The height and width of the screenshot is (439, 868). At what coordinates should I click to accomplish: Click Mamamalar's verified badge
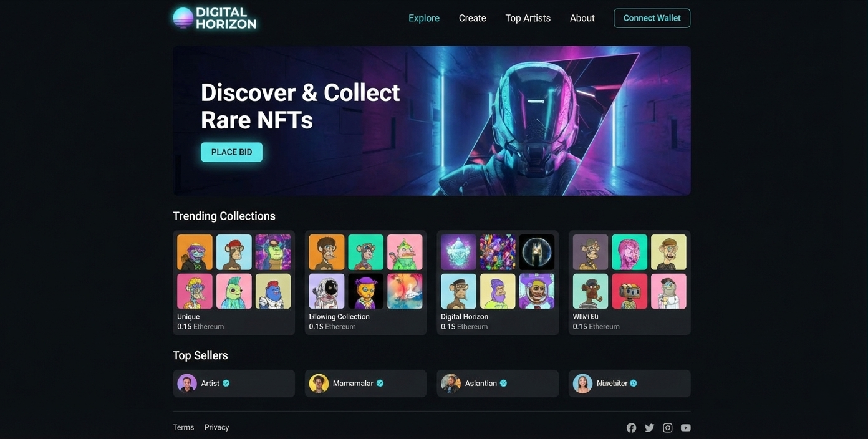point(380,384)
